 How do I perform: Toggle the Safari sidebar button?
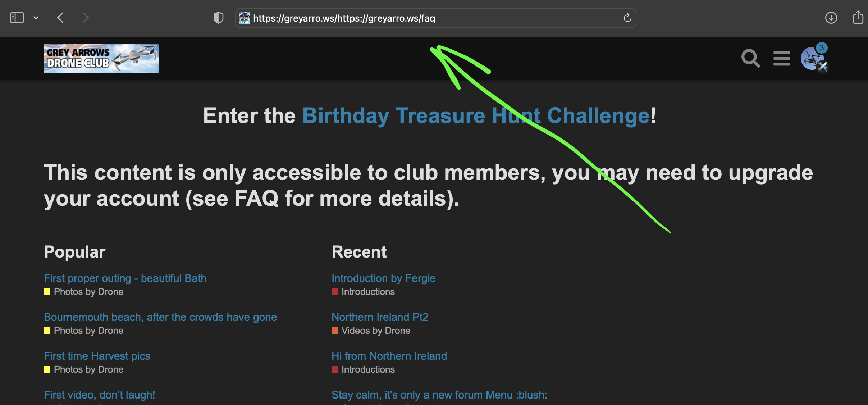pos(17,18)
